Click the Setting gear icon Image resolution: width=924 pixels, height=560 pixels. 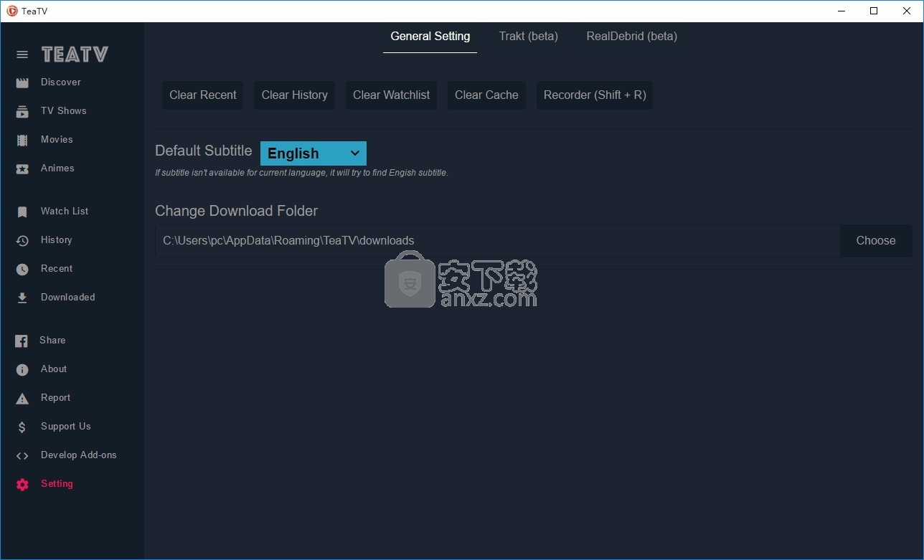click(22, 484)
